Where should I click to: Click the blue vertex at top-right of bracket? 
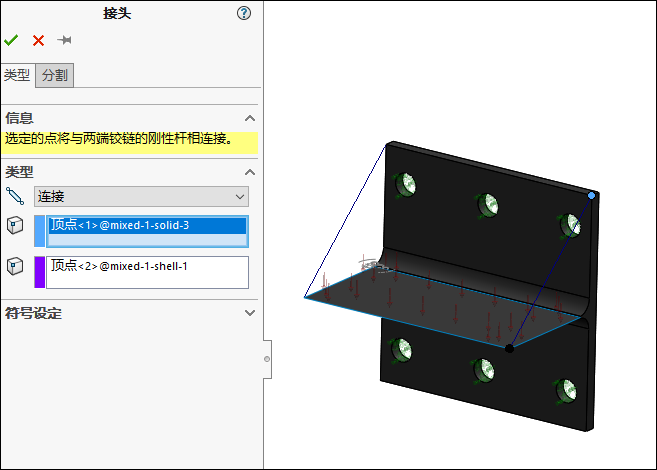tap(591, 196)
